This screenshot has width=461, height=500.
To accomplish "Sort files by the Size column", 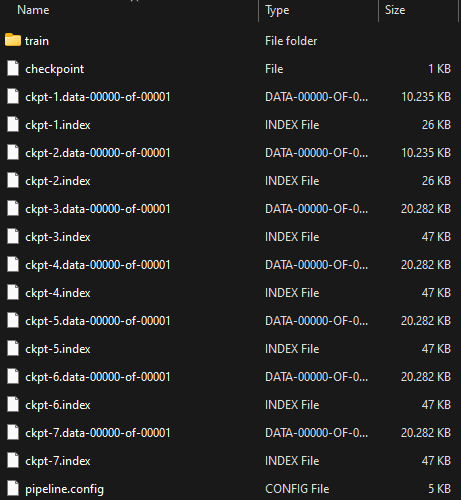I will (x=395, y=10).
